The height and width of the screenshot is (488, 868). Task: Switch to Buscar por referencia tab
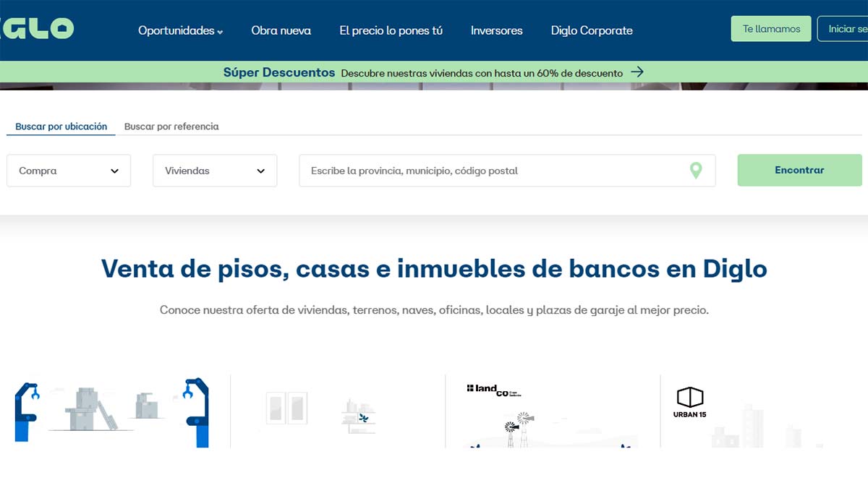point(171,127)
